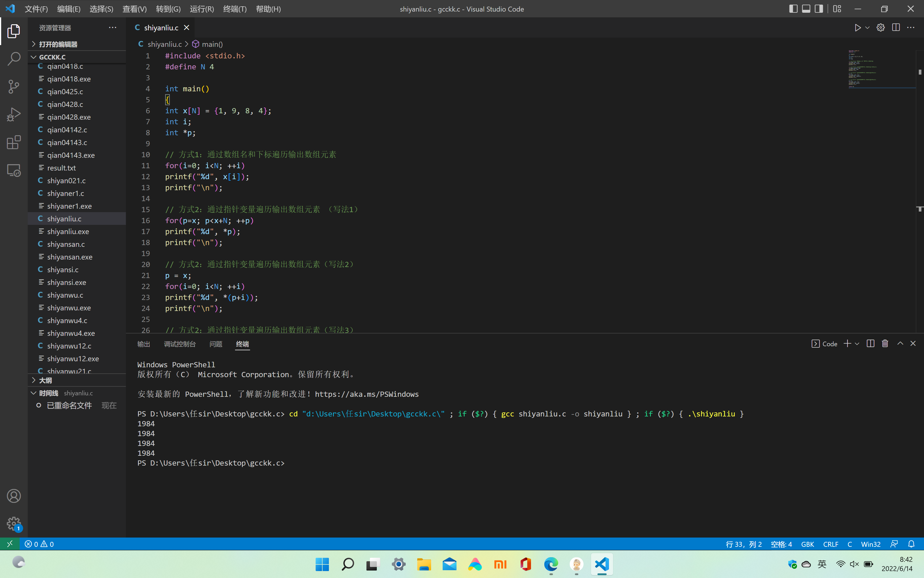Screen dimensions: 924x578
Task: Switch to the 输出 panel tab
Action: point(144,344)
